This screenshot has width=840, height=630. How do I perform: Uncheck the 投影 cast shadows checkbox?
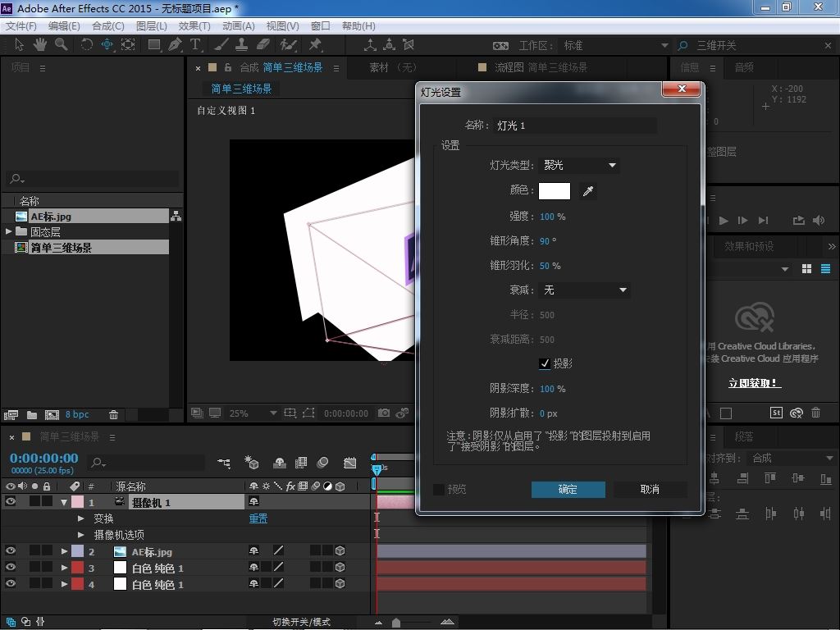545,363
